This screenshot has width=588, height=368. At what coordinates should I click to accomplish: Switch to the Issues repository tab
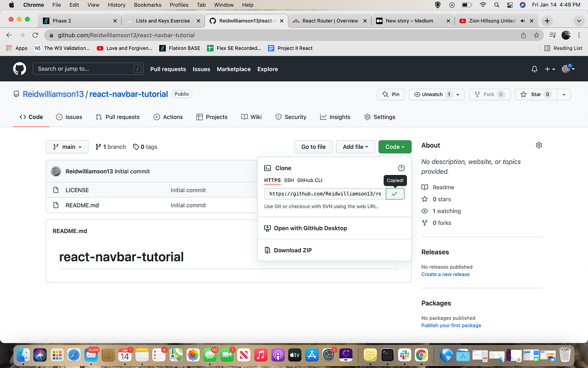coord(69,117)
